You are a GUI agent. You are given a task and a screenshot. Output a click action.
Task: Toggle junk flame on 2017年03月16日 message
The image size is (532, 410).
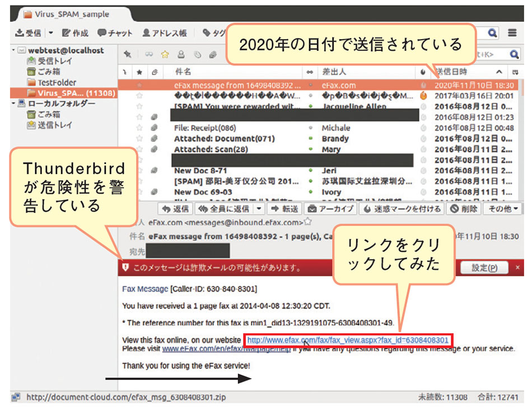point(423,96)
